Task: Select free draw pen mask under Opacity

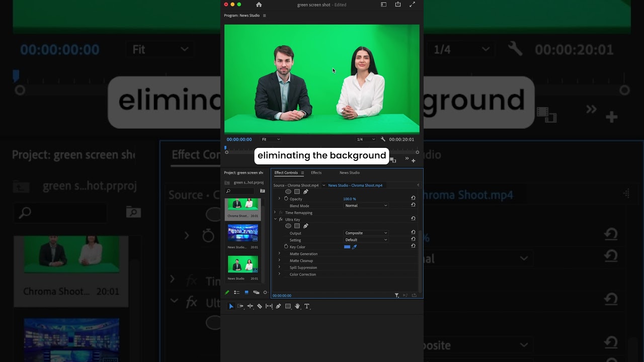Action: tap(305, 192)
